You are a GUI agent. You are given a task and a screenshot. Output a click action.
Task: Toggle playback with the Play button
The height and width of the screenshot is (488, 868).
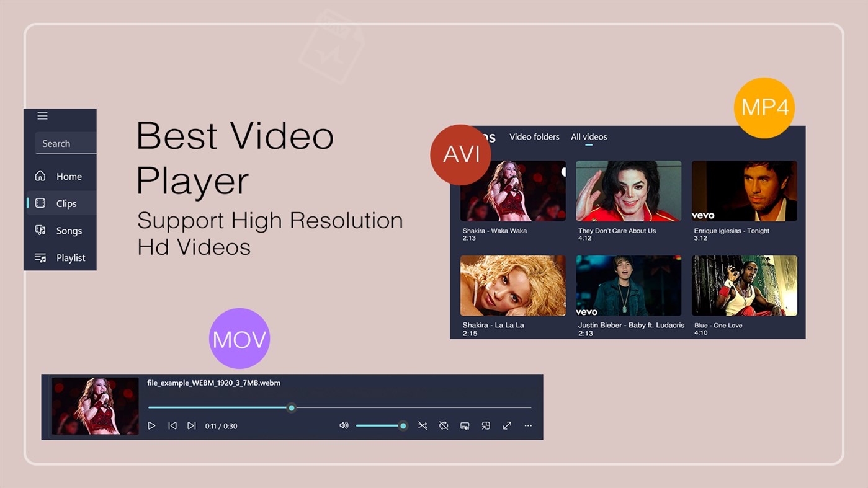[x=151, y=425]
